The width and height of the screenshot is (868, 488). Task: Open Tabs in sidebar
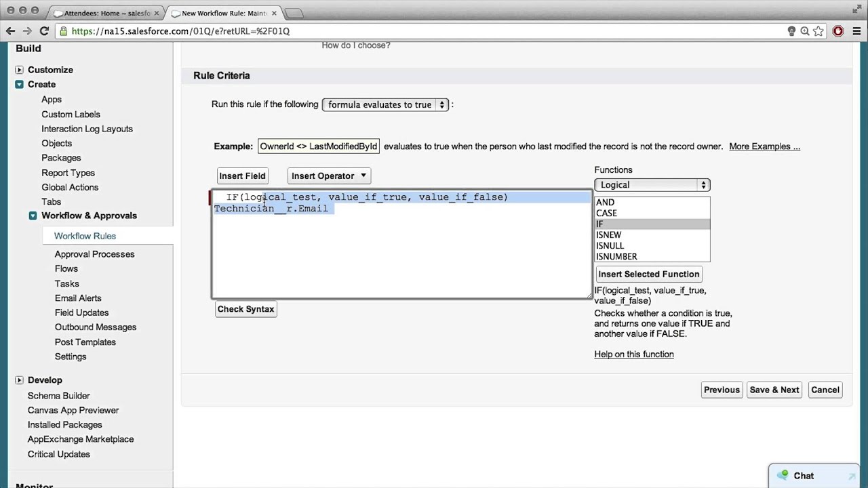[51, 202]
